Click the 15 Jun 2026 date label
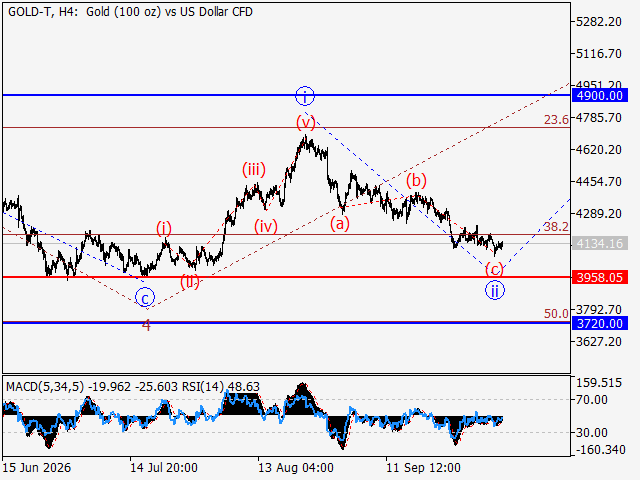Image resolution: width=640 pixels, height=480 pixels. (36, 467)
